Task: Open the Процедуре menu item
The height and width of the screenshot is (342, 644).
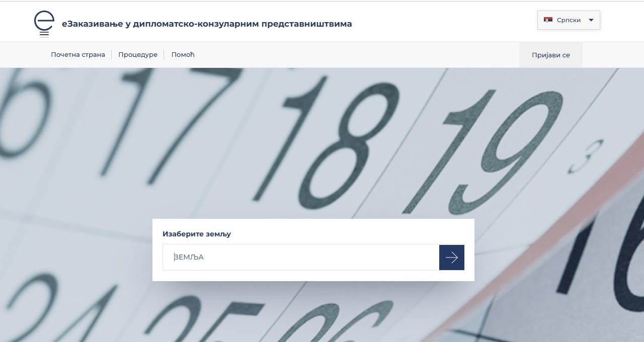Action: (138, 55)
